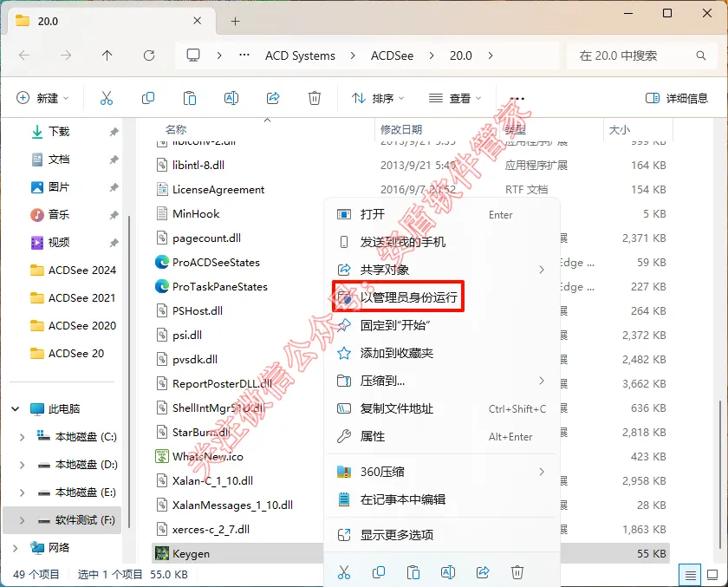
Task: Open the 查看 view dropdown
Action: [455, 98]
